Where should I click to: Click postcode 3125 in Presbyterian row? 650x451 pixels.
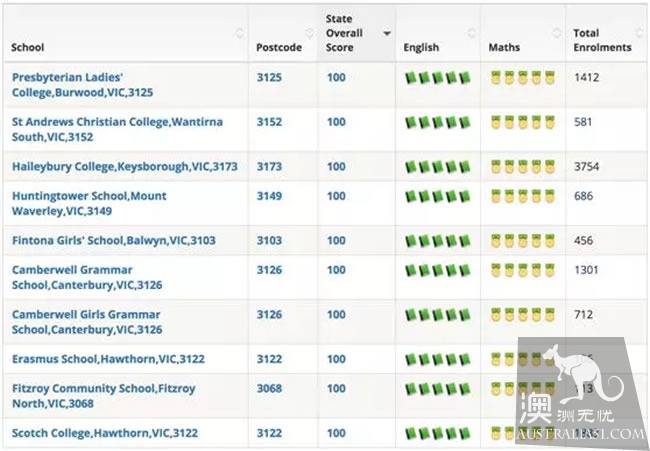click(269, 78)
